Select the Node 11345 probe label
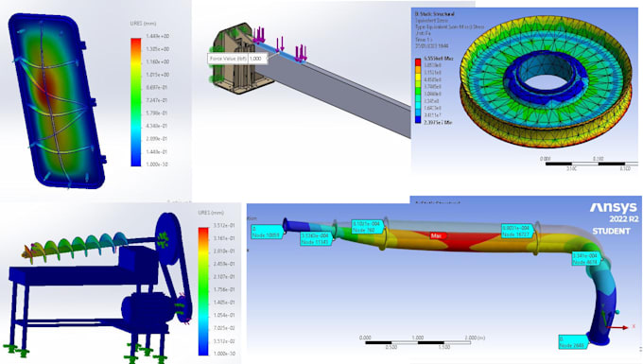 pos(315,238)
